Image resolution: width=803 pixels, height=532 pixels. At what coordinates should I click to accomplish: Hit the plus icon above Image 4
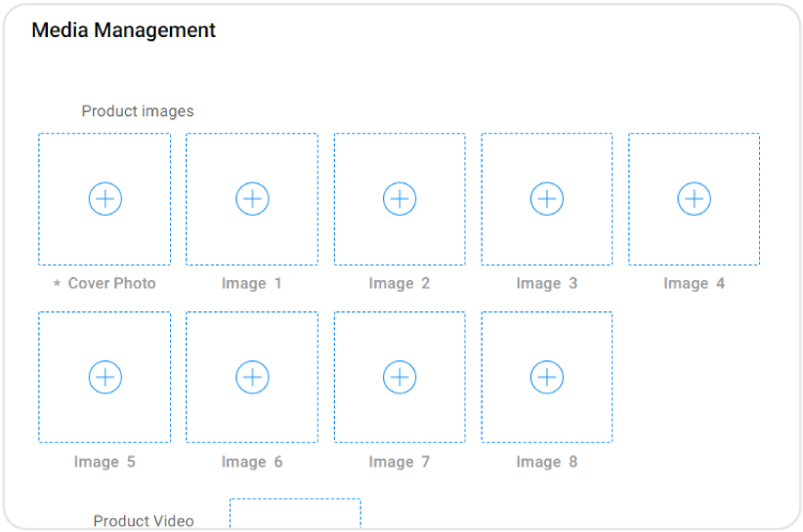pyautogui.click(x=694, y=199)
